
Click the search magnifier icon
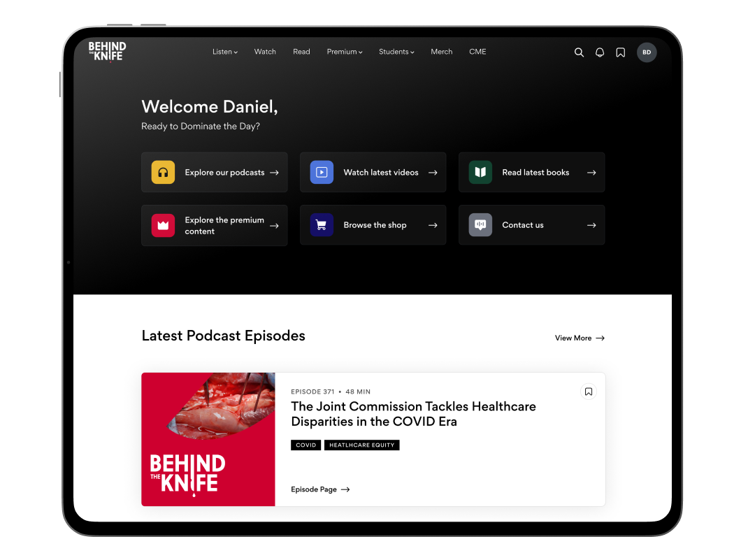click(579, 52)
